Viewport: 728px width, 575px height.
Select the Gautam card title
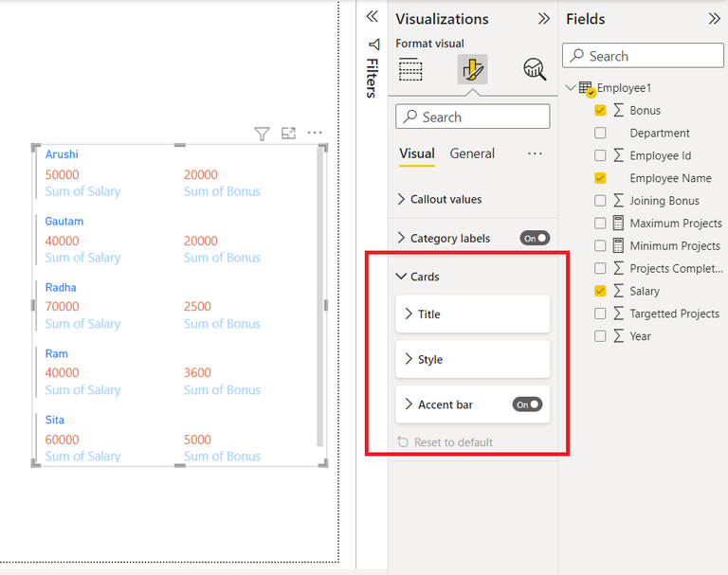point(64,221)
